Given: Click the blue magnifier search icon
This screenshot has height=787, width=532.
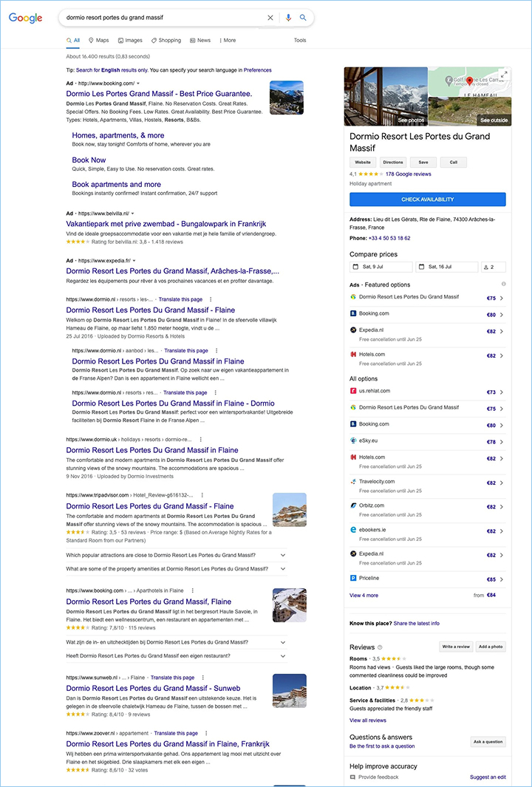Looking at the screenshot, I should (303, 18).
